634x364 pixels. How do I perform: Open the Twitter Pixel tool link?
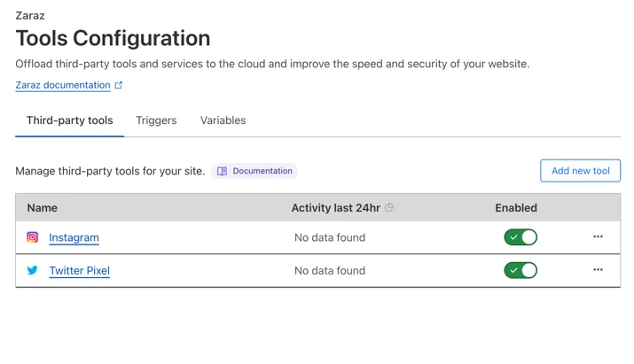pyautogui.click(x=79, y=271)
